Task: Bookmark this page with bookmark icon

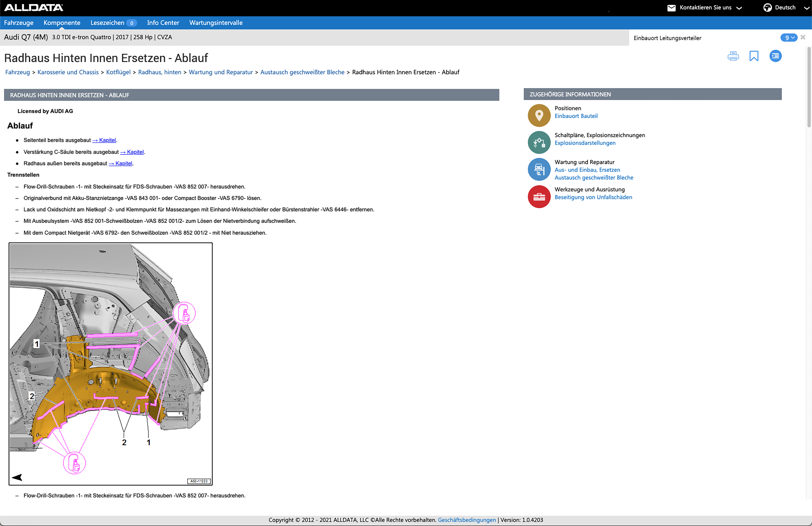Action: point(754,56)
